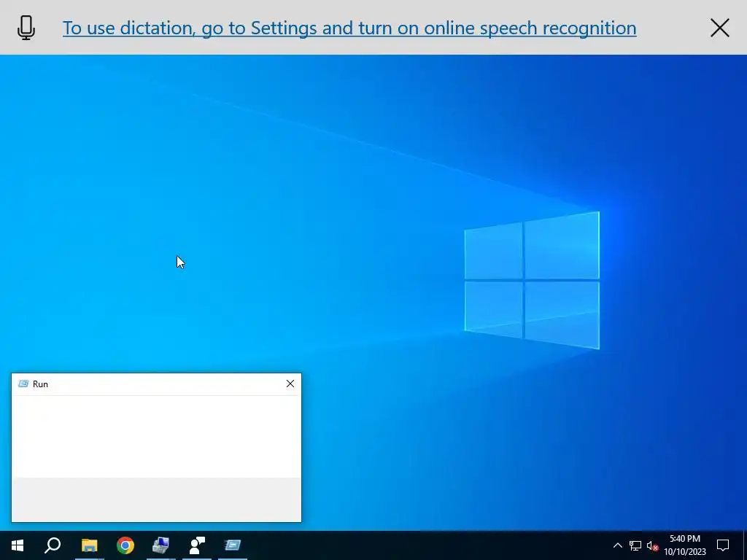Screen dimensions: 747x560
Task: Close the dictation notification bar
Action: point(719,28)
